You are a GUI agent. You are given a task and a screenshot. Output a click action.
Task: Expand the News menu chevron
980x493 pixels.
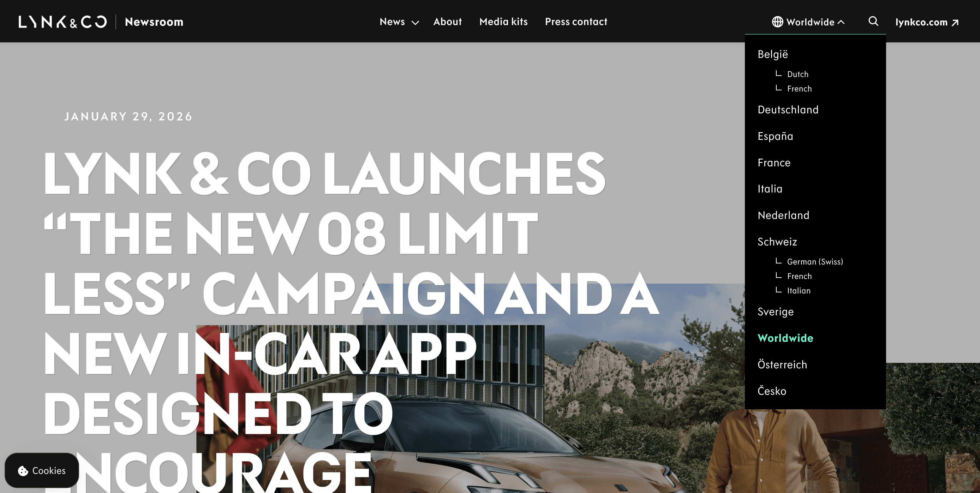pyautogui.click(x=415, y=23)
